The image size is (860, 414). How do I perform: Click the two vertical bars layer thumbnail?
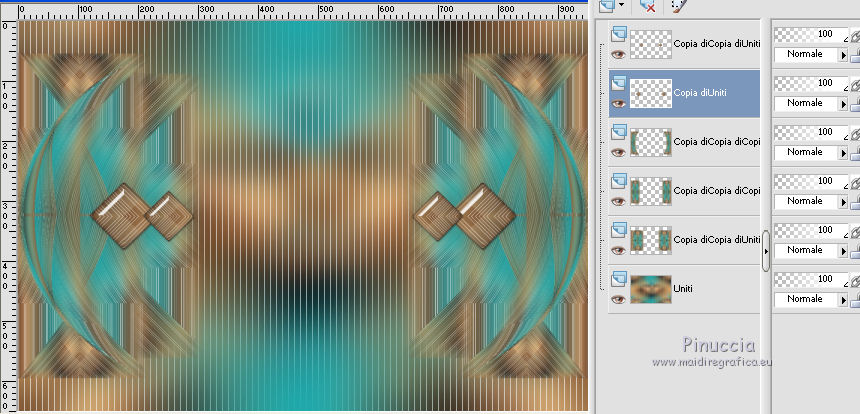click(x=651, y=191)
